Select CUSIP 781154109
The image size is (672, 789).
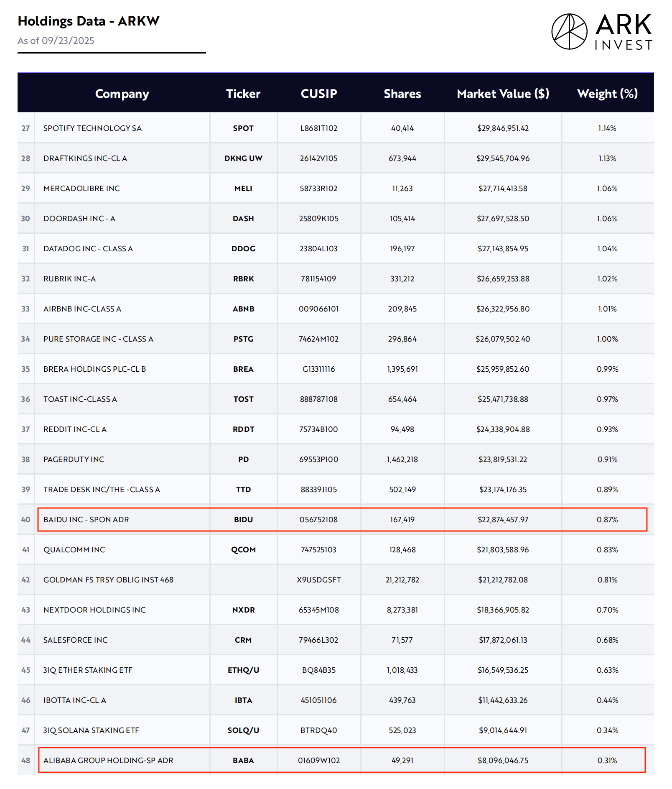(x=319, y=279)
